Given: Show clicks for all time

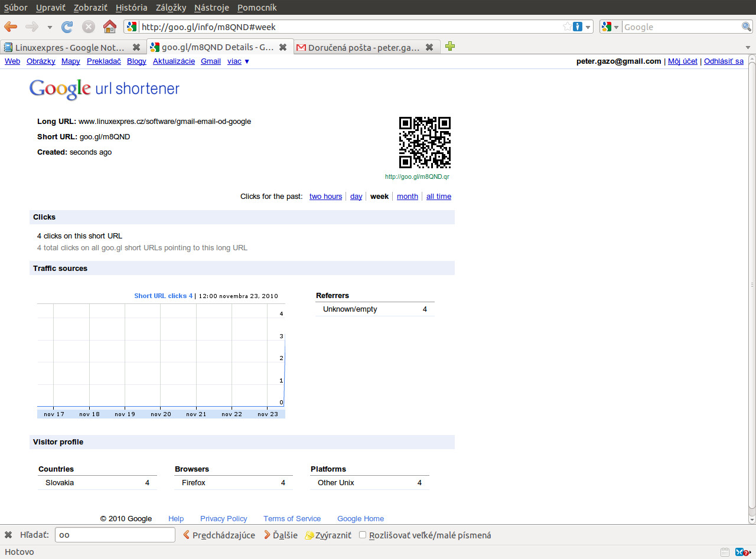Looking at the screenshot, I should [x=439, y=197].
